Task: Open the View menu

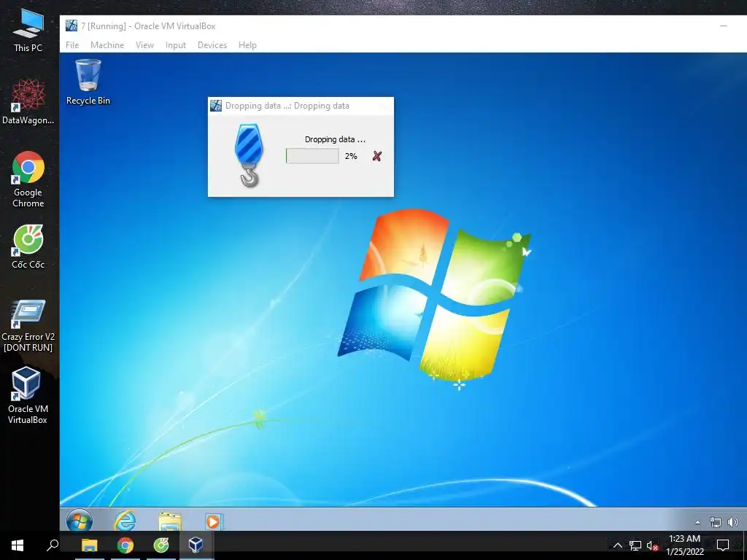Action: (144, 44)
